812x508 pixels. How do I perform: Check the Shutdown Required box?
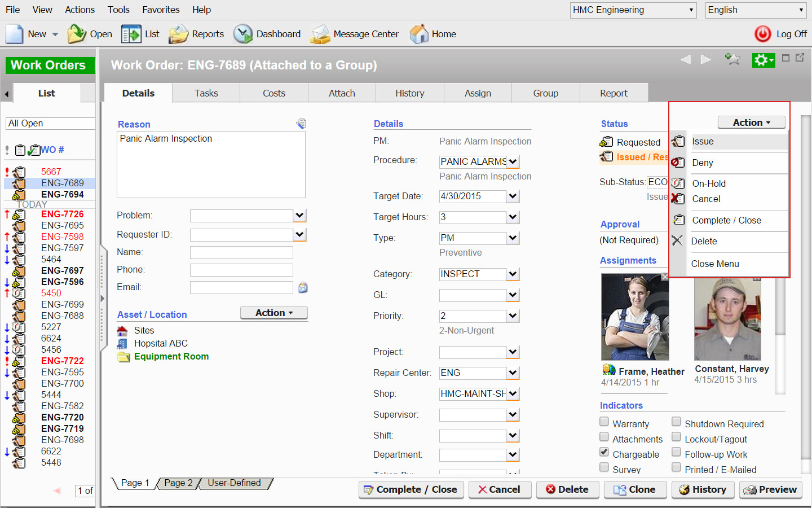[x=676, y=422]
